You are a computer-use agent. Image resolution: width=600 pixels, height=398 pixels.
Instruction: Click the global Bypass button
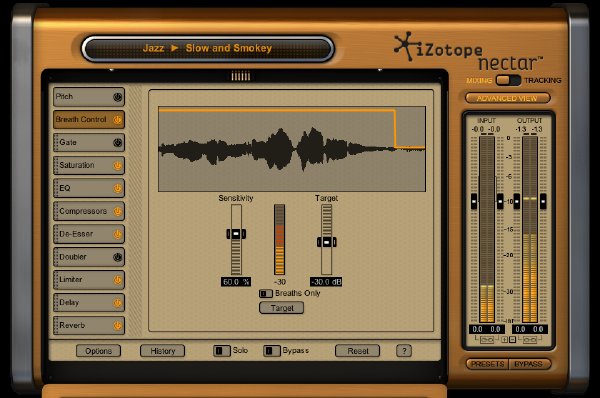tap(530, 364)
